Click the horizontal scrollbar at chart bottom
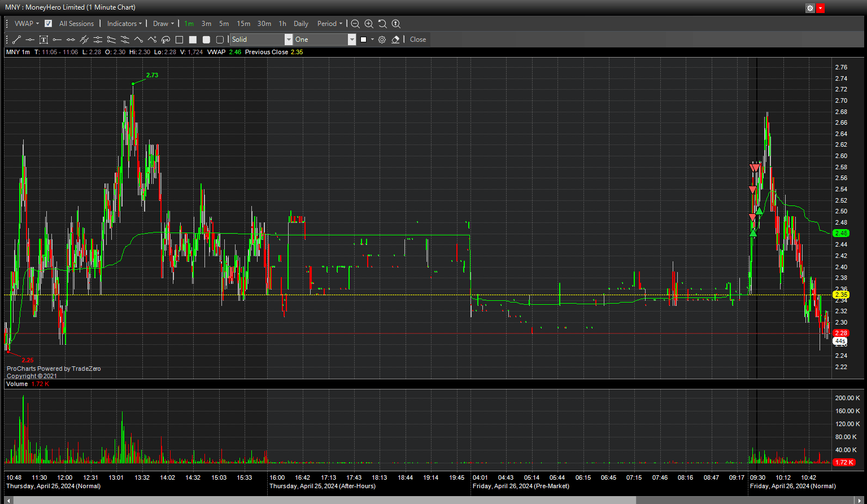The width and height of the screenshot is (867, 504). 325,500
